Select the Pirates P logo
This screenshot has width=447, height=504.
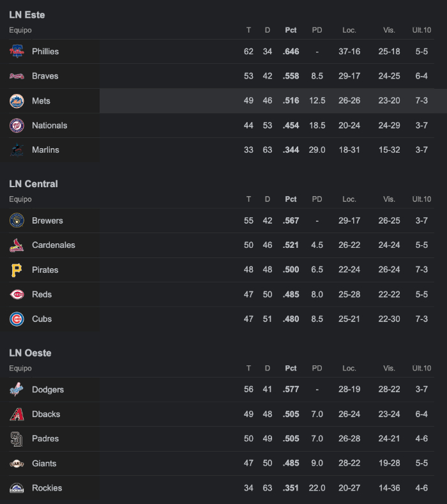(17, 270)
